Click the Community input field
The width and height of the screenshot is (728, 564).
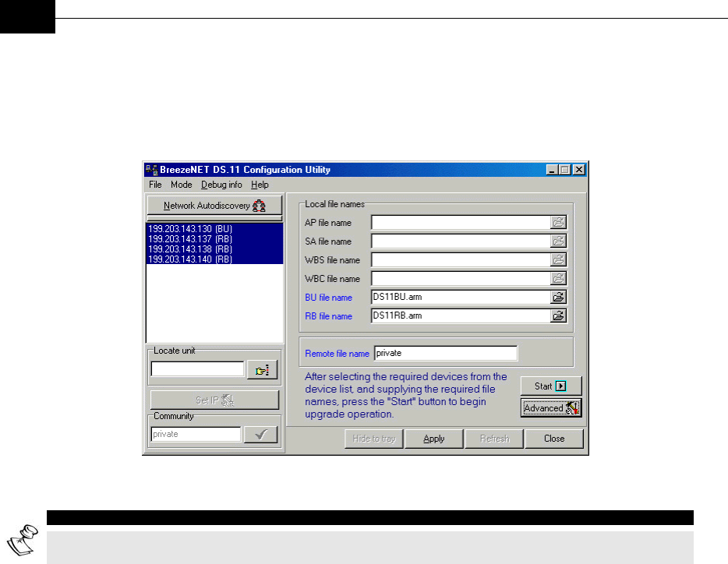pyautogui.click(x=196, y=434)
